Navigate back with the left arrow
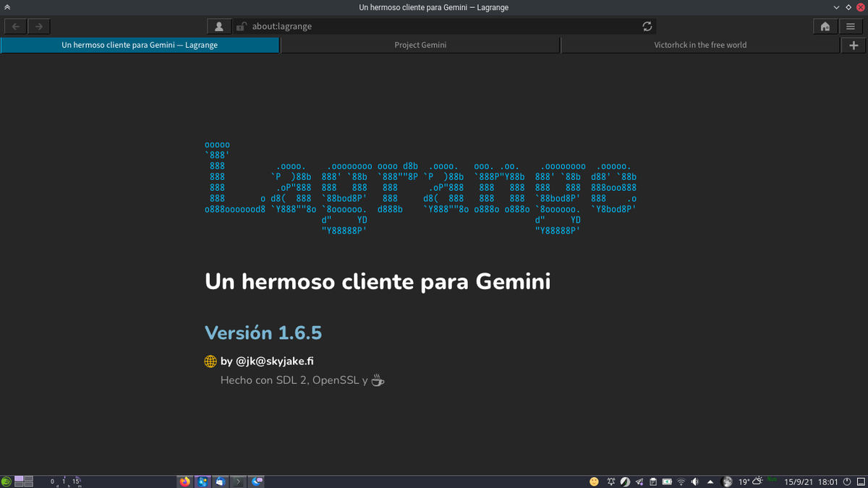This screenshot has height=488, width=868. pyautogui.click(x=14, y=26)
